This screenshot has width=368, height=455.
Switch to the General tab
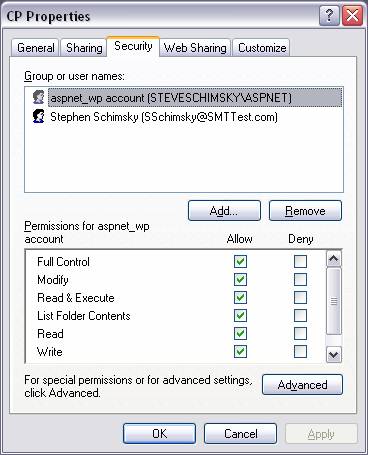(x=36, y=48)
